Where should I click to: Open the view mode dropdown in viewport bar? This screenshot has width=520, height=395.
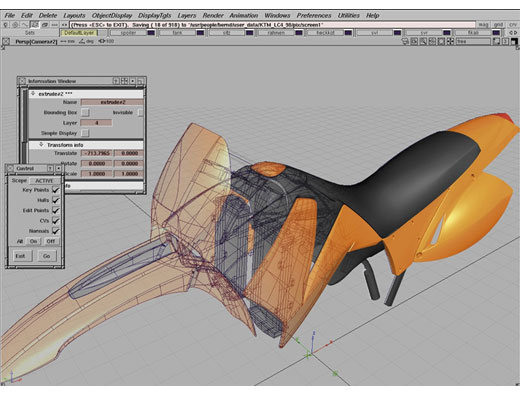473,41
